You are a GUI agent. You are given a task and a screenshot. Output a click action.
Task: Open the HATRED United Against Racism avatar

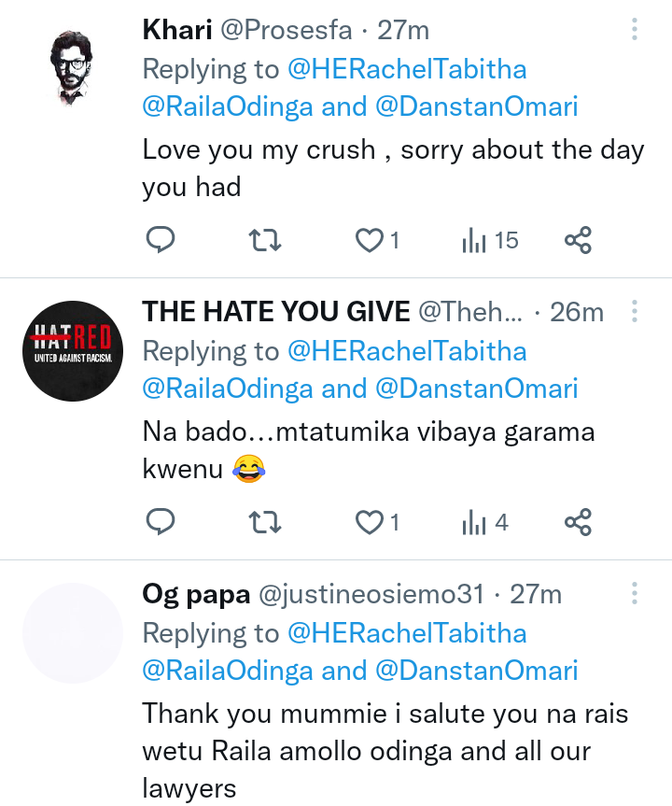point(73,351)
